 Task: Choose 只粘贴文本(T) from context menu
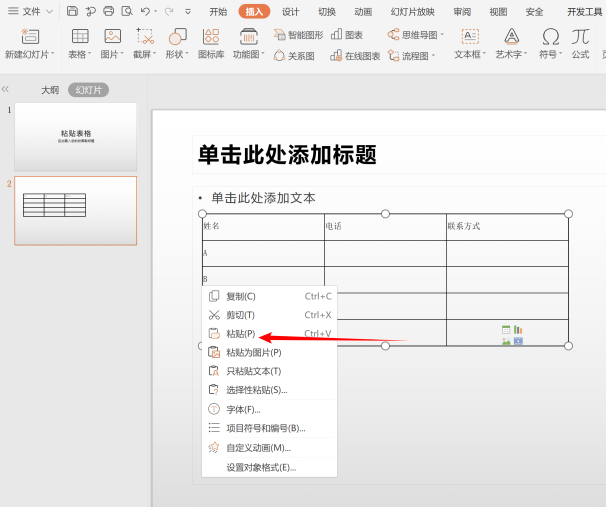(x=269, y=371)
